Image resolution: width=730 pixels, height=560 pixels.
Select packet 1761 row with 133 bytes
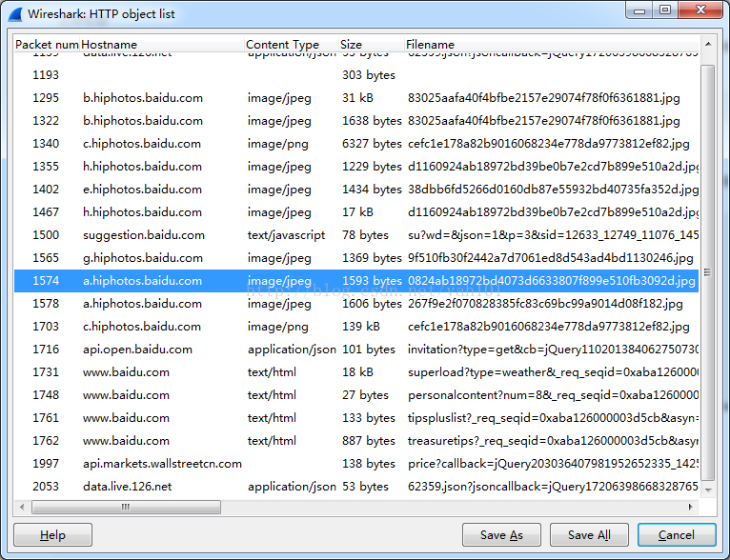pyautogui.click(x=356, y=418)
